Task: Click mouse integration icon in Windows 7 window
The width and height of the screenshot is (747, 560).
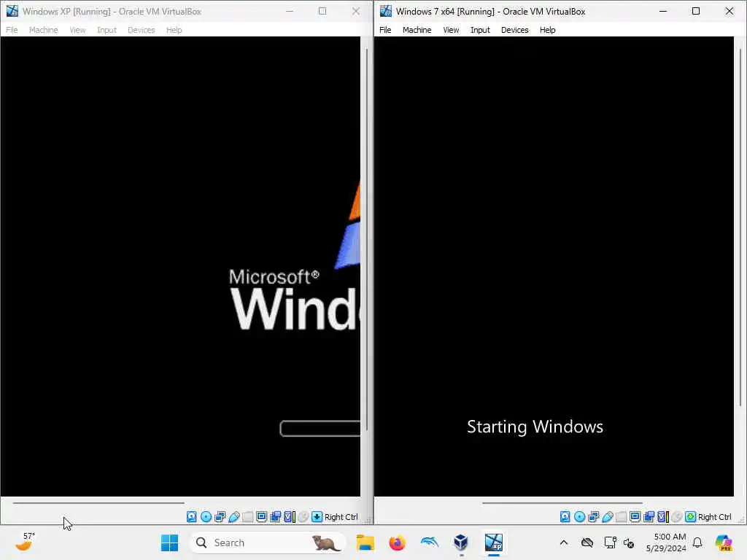Action: (x=676, y=517)
